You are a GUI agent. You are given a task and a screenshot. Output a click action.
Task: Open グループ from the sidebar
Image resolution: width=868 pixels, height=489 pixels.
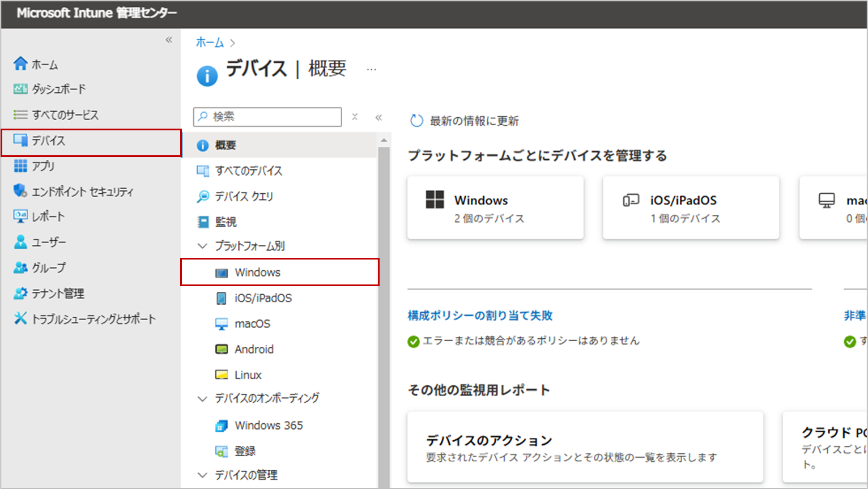50,267
